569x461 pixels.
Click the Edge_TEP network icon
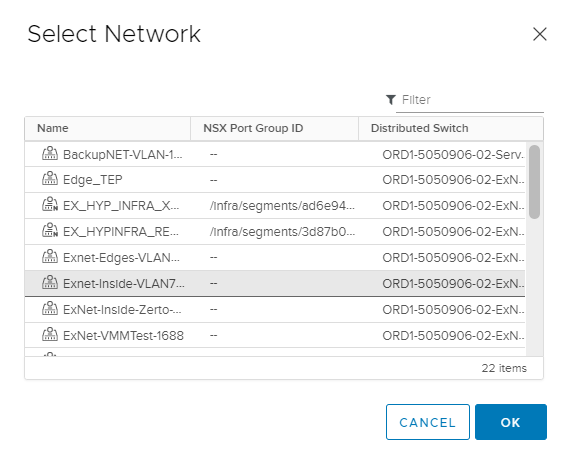click(x=50, y=179)
